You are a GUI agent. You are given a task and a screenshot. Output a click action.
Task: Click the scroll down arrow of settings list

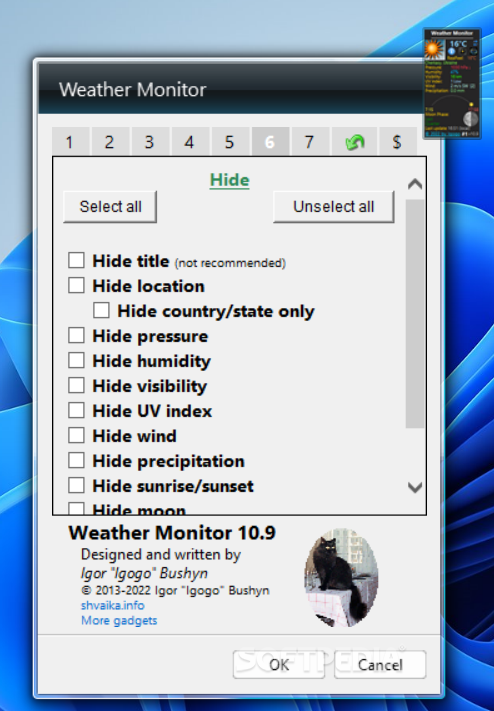pos(415,487)
